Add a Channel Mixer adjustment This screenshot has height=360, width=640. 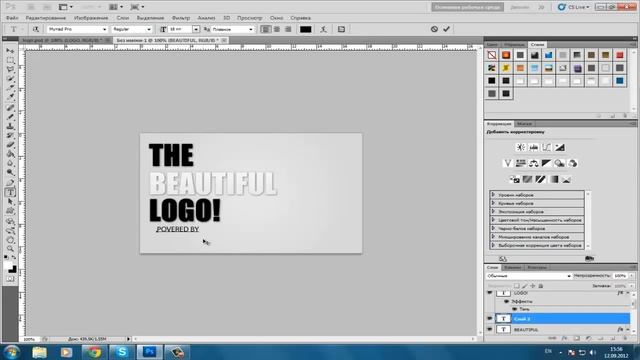(573, 163)
